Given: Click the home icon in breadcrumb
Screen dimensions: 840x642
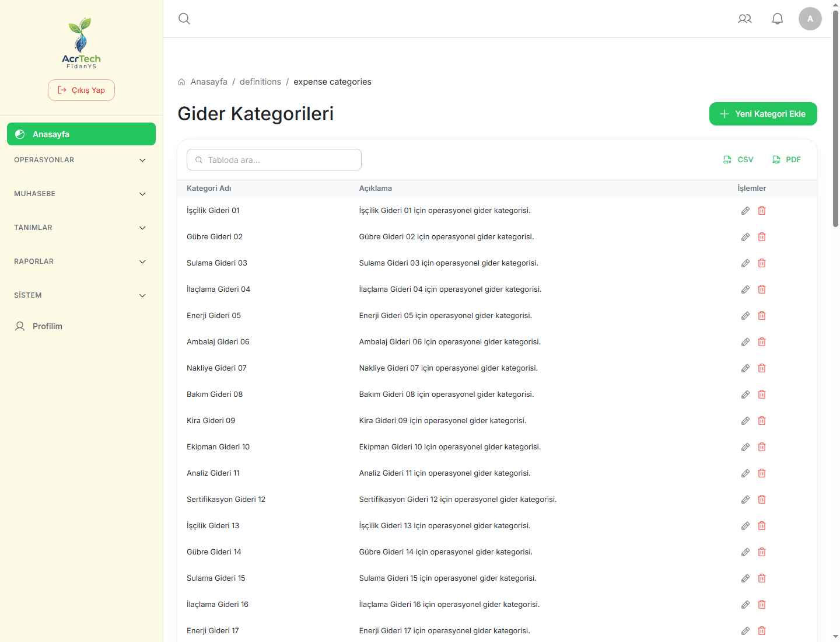Looking at the screenshot, I should (181, 82).
